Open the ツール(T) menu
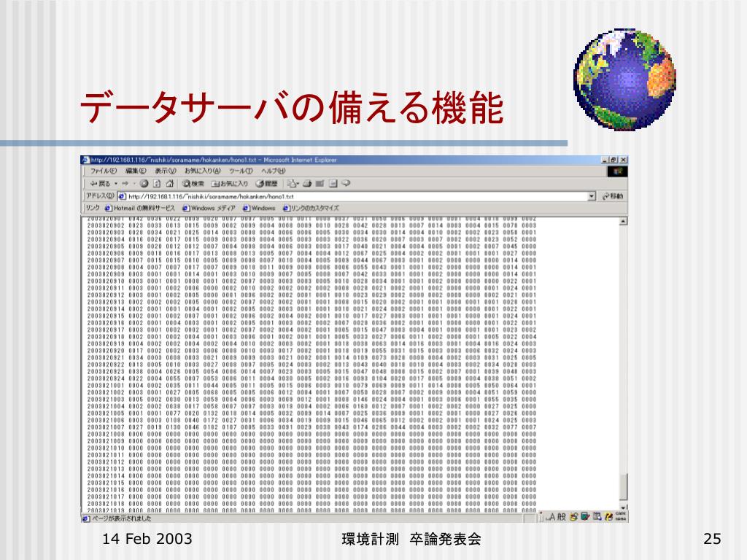 (x=241, y=171)
